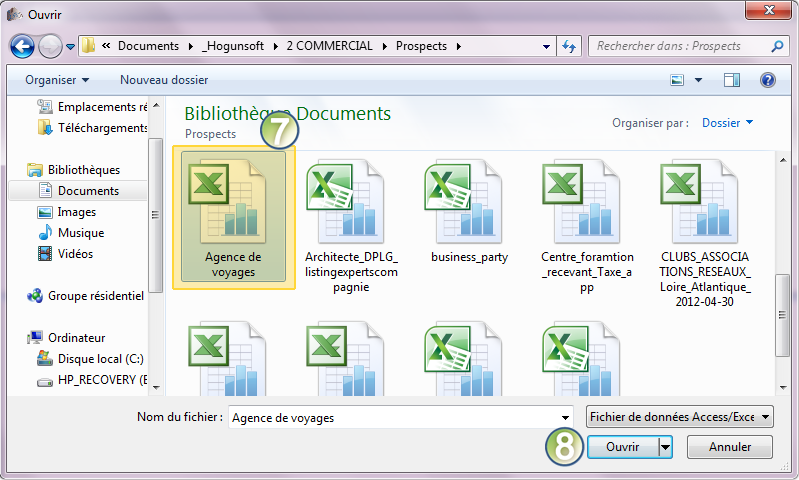Expand arrow after Documents in breadcrumb

[191, 46]
